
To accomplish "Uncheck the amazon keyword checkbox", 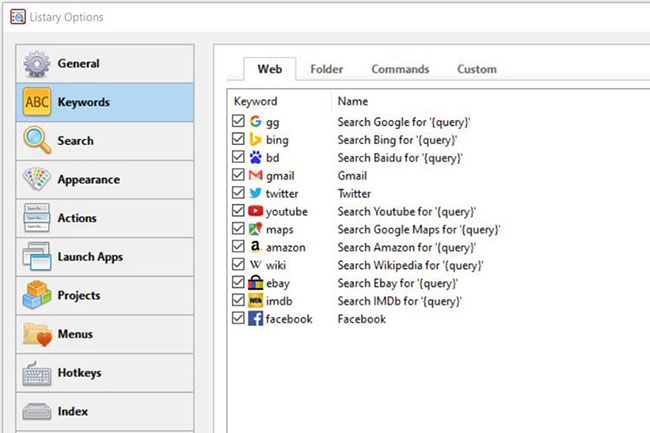I will [x=238, y=246].
